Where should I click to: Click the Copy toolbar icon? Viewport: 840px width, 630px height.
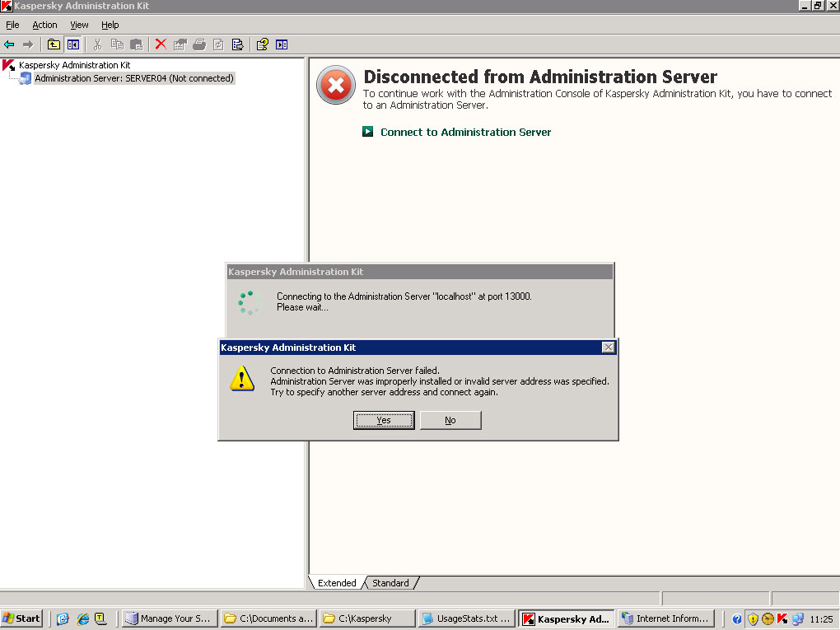pos(117,44)
